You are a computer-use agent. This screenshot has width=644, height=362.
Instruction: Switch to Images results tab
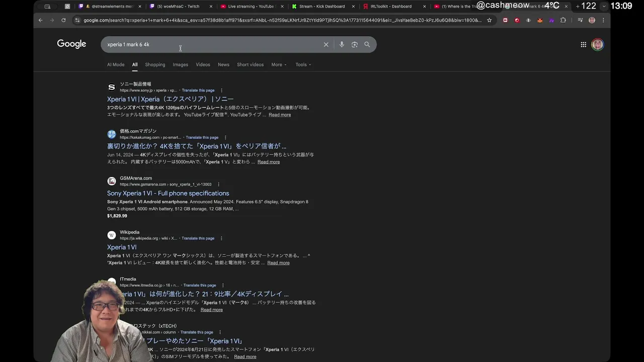coord(181,64)
